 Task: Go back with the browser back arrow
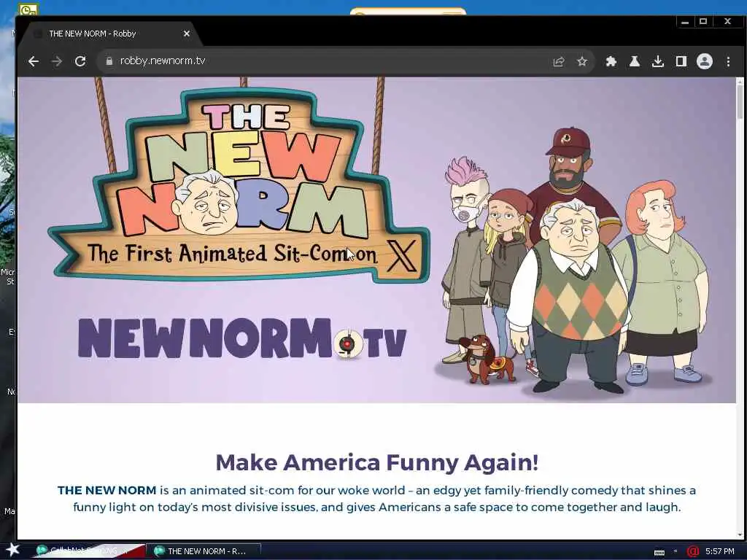coord(34,61)
